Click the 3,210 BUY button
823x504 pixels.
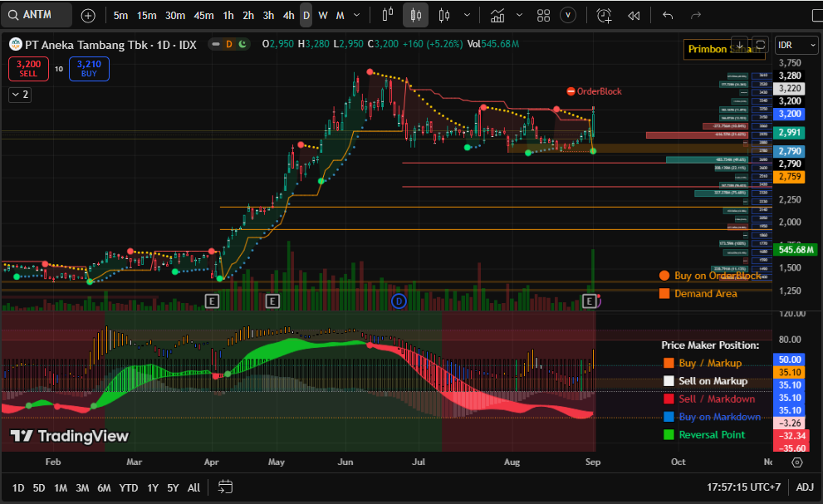[89, 69]
